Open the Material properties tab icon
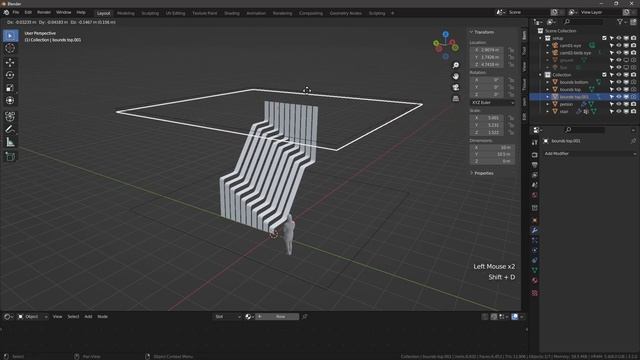 (x=535, y=280)
